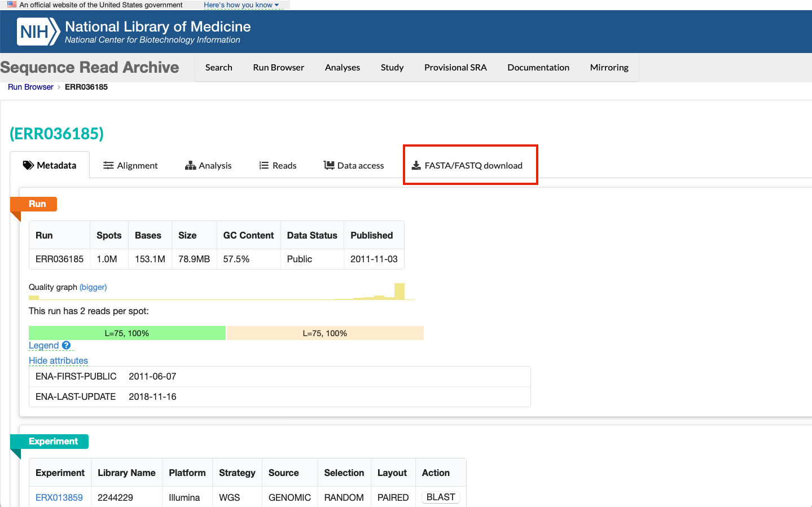The height and width of the screenshot is (507, 812).
Task: Expand the Legend section
Action: click(43, 345)
